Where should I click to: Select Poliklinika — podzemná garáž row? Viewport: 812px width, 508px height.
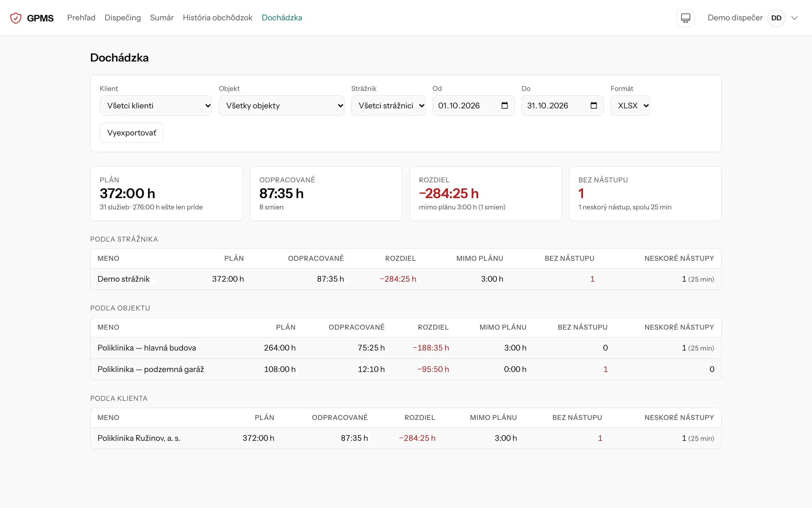click(406, 369)
